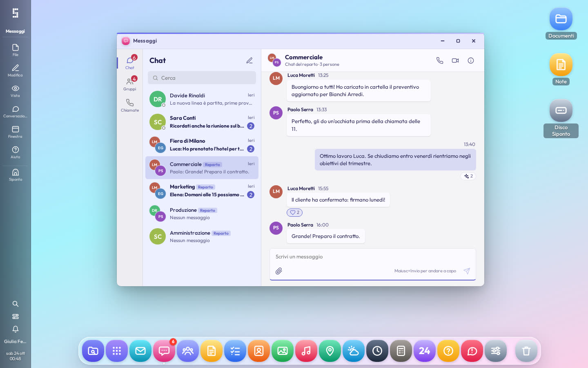588x368 pixels.
Task: Open system search in the left panel
Action: pyautogui.click(x=16, y=304)
